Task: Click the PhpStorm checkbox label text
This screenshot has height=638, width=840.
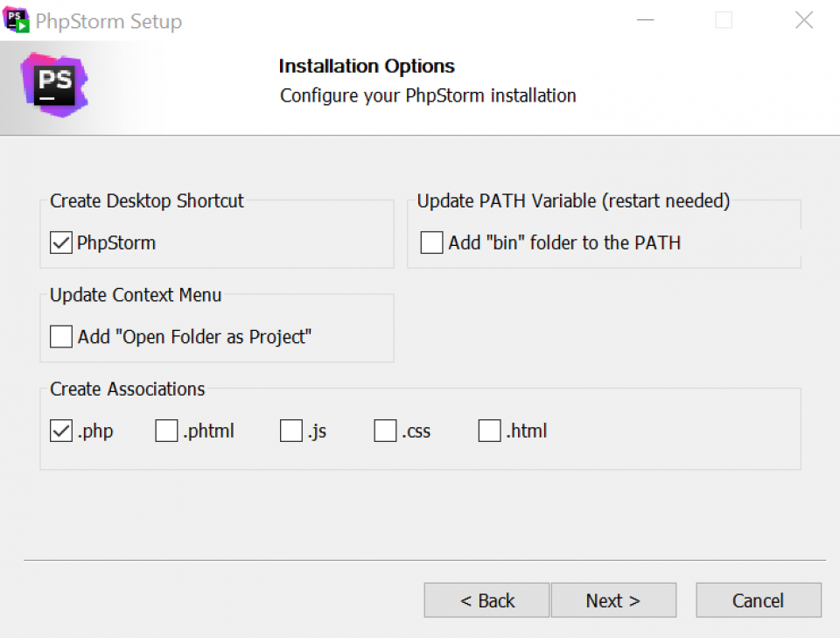Action: 115,242
